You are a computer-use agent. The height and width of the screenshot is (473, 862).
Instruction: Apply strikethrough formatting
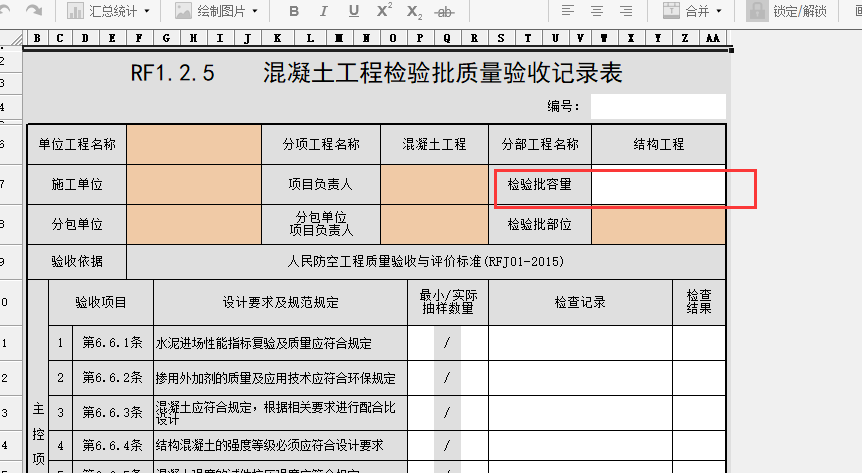446,11
